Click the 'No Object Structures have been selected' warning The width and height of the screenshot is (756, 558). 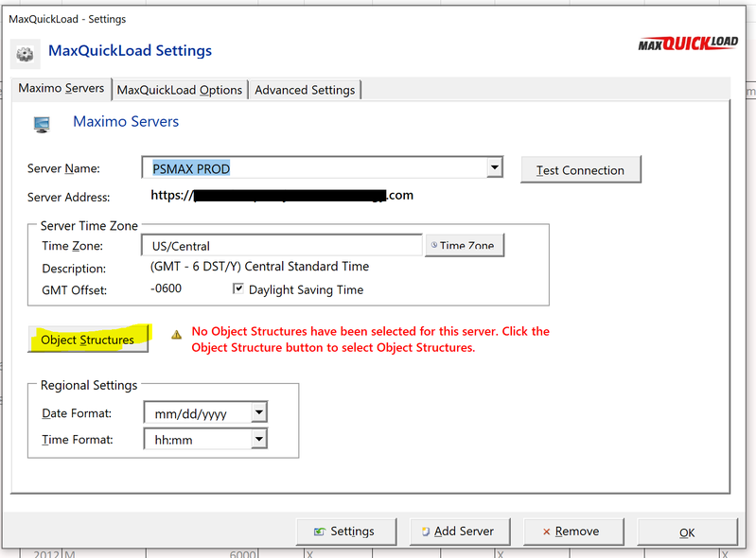(x=370, y=340)
